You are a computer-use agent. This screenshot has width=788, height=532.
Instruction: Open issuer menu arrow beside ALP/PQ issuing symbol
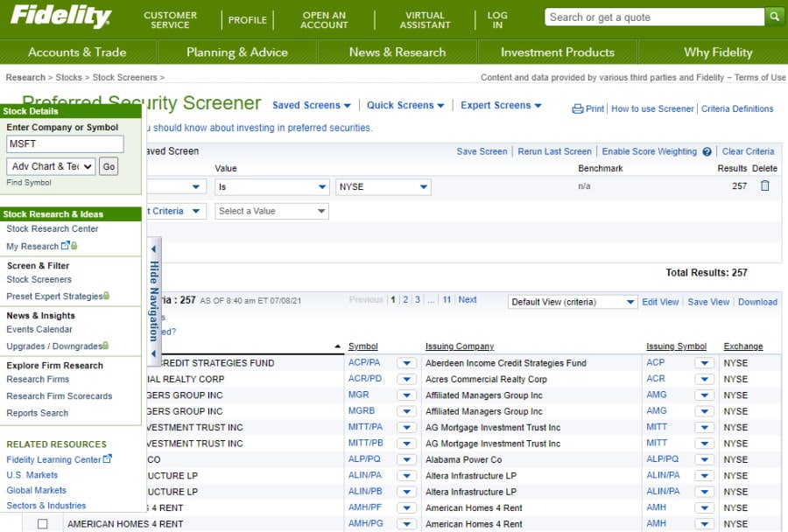click(x=704, y=459)
